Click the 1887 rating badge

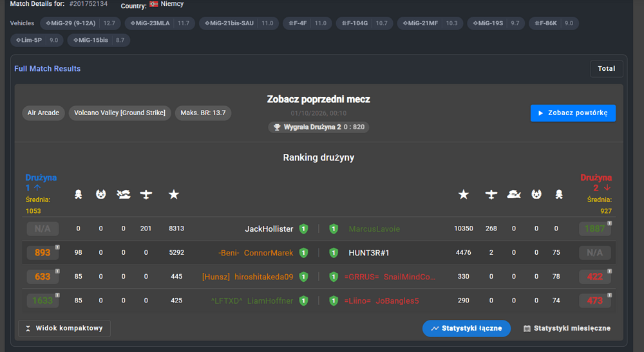[594, 229]
